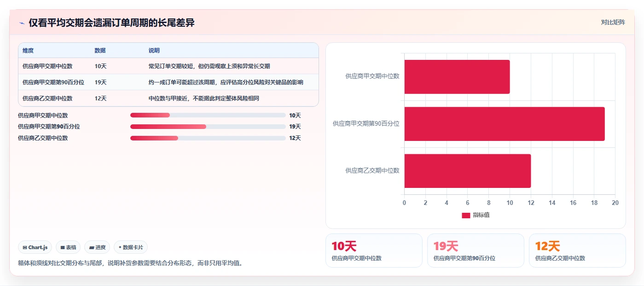This screenshot has width=644, height=286.
Task: Click the 12天 table cell
Action: (x=100, y=98)
